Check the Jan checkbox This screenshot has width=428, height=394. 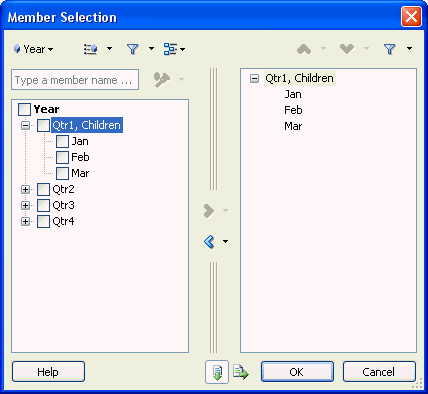pyautogui.click(x=62, y=142)
